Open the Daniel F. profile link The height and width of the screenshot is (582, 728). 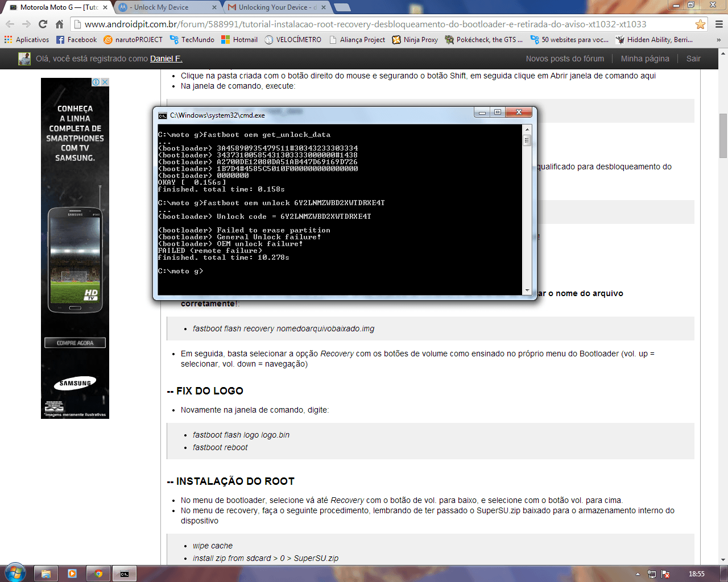point(166,59)
